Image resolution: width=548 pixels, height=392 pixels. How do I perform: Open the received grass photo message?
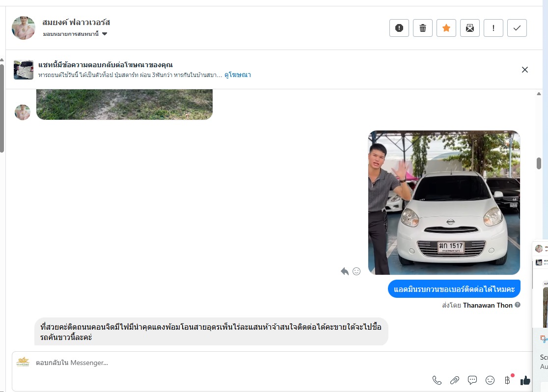(x=124, y=105)
